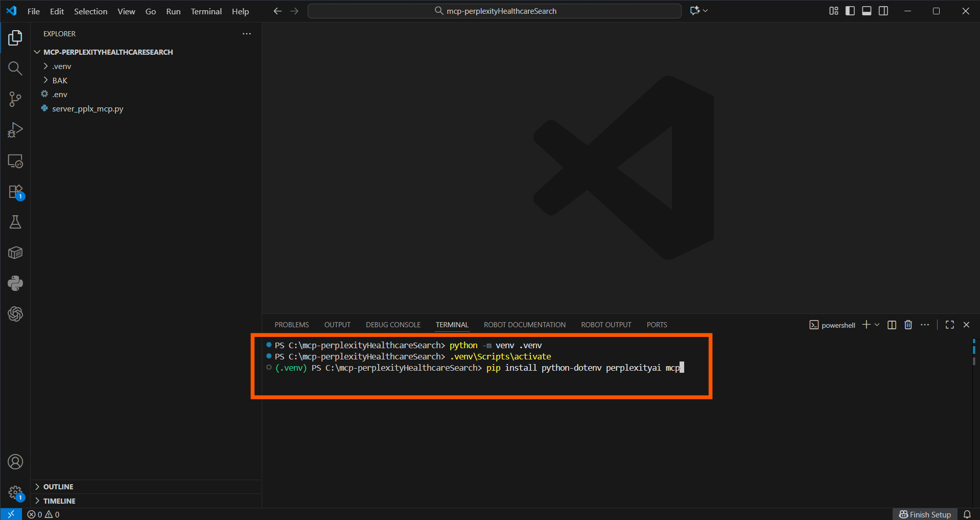Open the File menu
This screenshot has width=980, height=520.
[34, 11]
